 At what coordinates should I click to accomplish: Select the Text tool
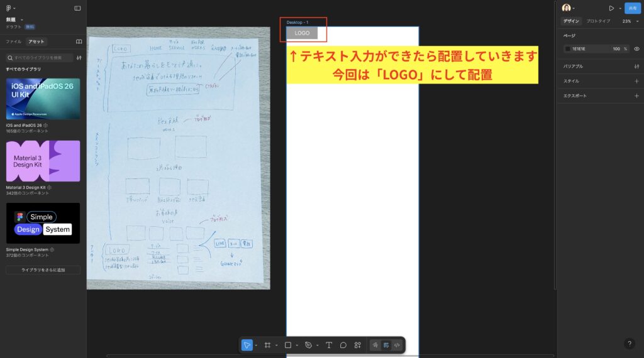328,345
